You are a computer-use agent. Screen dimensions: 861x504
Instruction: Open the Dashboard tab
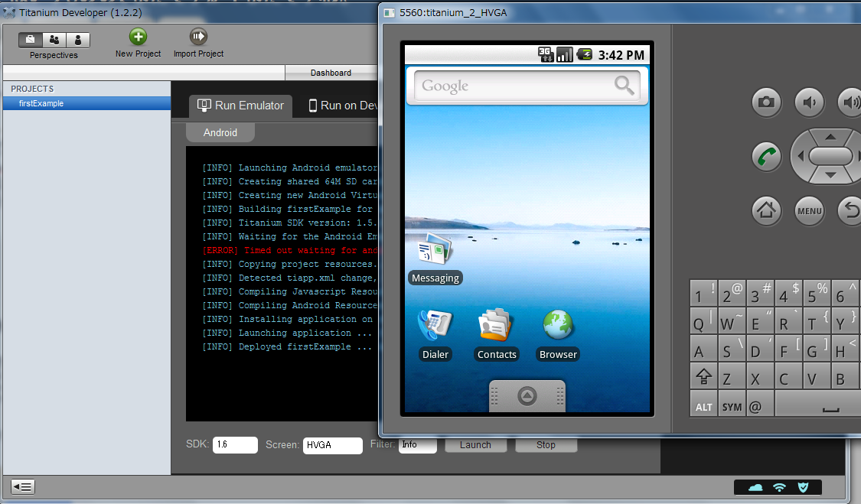point(331,73)
